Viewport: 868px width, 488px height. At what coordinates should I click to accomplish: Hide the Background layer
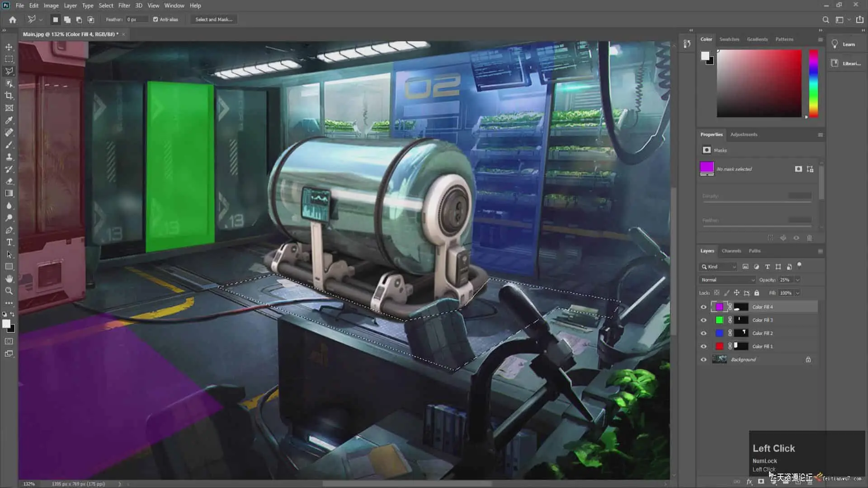point(703,360)
